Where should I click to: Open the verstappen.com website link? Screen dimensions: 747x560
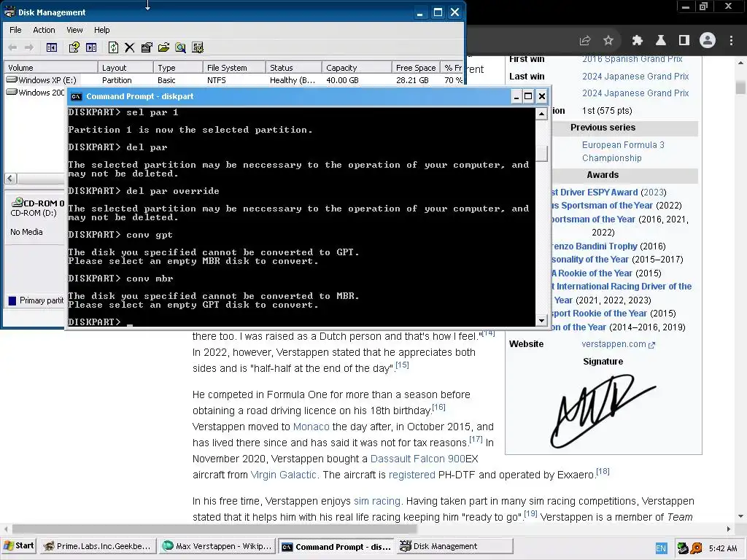coord(619,344)
